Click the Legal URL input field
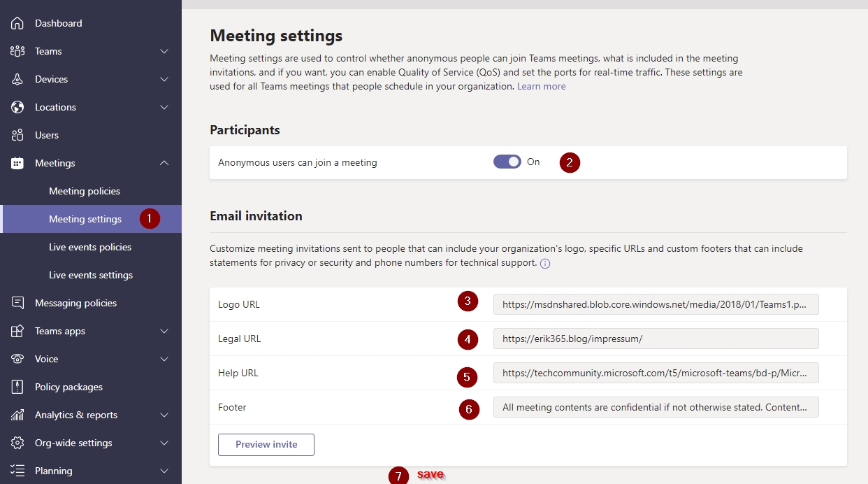 (x=656, y=339)
